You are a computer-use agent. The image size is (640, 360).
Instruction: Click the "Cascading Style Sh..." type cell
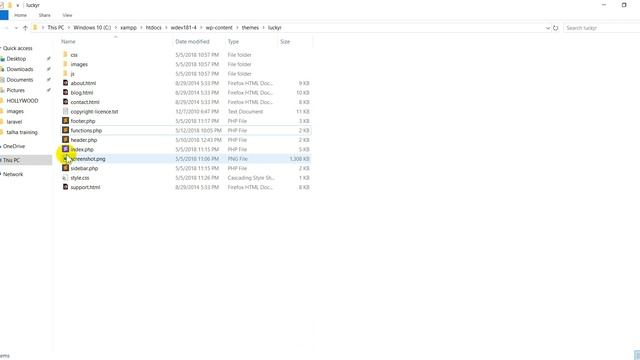[251, 178]
